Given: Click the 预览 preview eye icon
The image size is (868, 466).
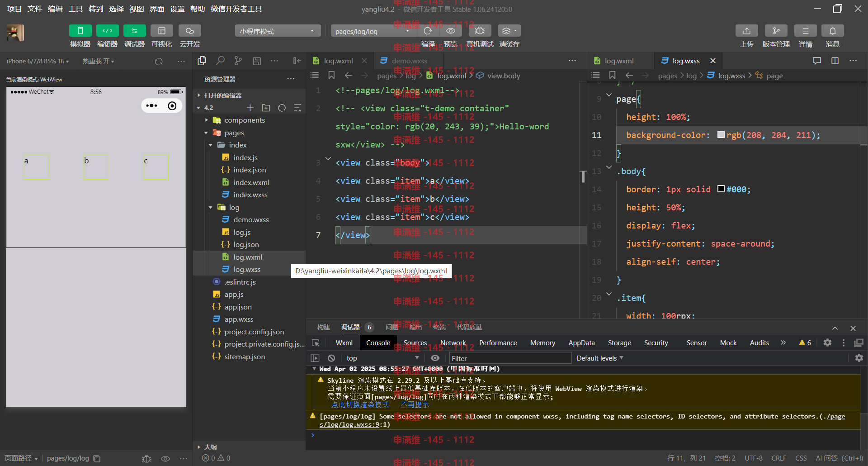Looking at the screenshot, I should click(451, 31).
